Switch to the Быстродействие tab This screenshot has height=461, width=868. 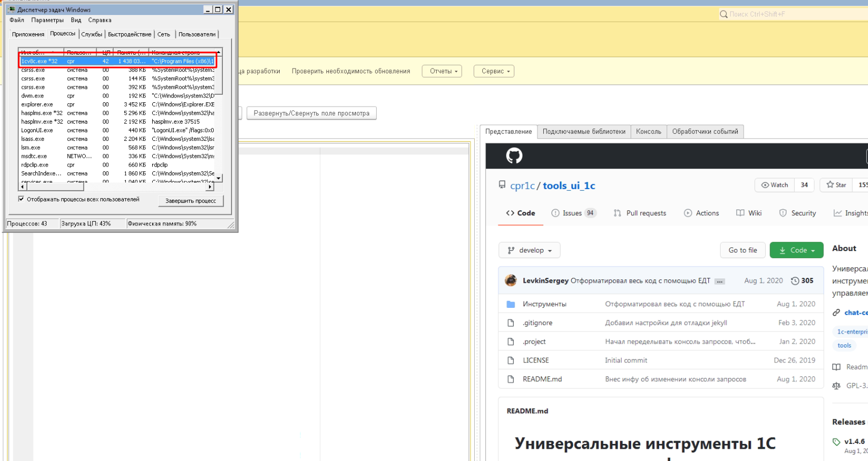[130, 34]
